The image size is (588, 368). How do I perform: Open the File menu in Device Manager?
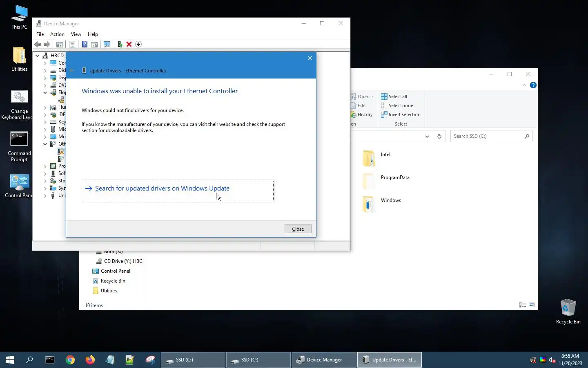40,34
